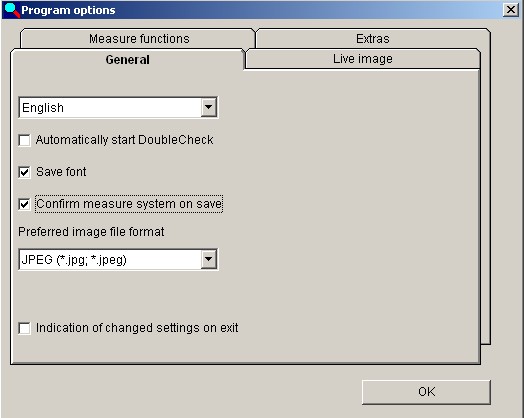Enable Automatically start DoubleCheck checkbox
Image resolution: width=524 pixels, height=418 pixels.
(24, 140)
